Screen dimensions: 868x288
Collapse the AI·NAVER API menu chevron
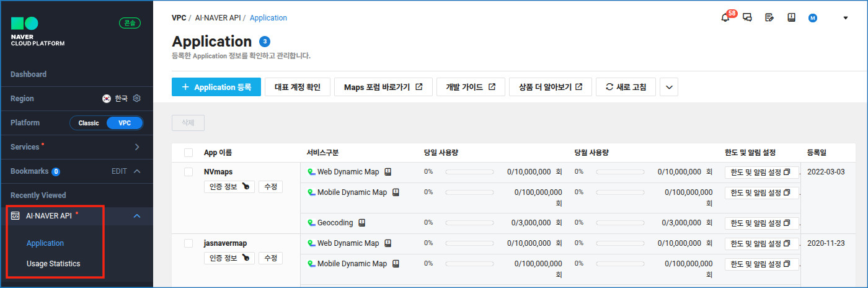[137, 215]
